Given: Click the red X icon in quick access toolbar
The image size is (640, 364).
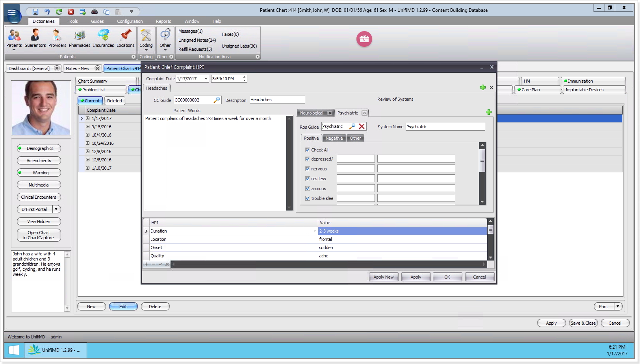Looking at the screenshot, I should pyautogui.click(x=71, y=12).
